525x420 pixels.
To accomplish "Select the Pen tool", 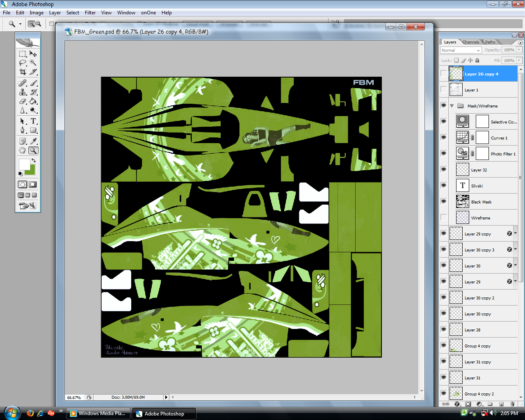I will tap(23, 130).
